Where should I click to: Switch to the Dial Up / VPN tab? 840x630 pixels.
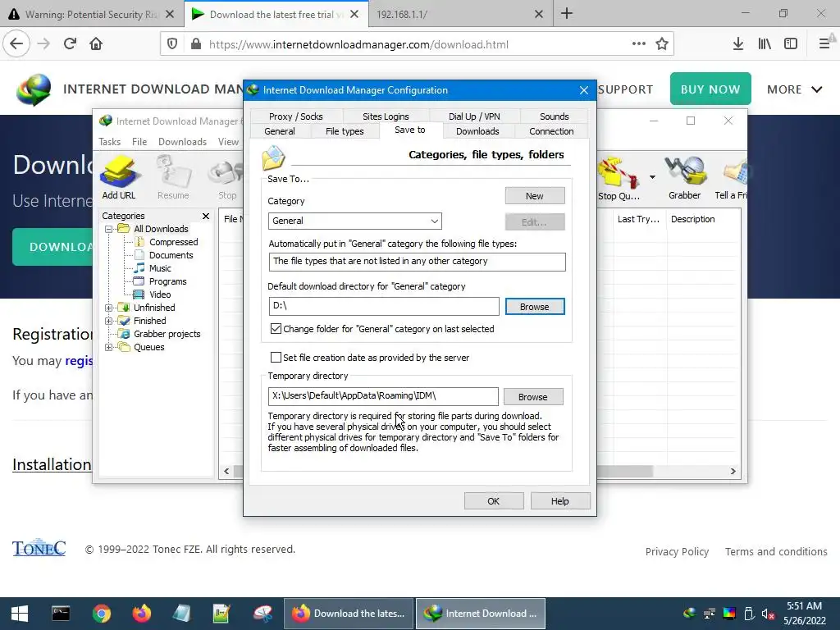click(x=474, y=116)
